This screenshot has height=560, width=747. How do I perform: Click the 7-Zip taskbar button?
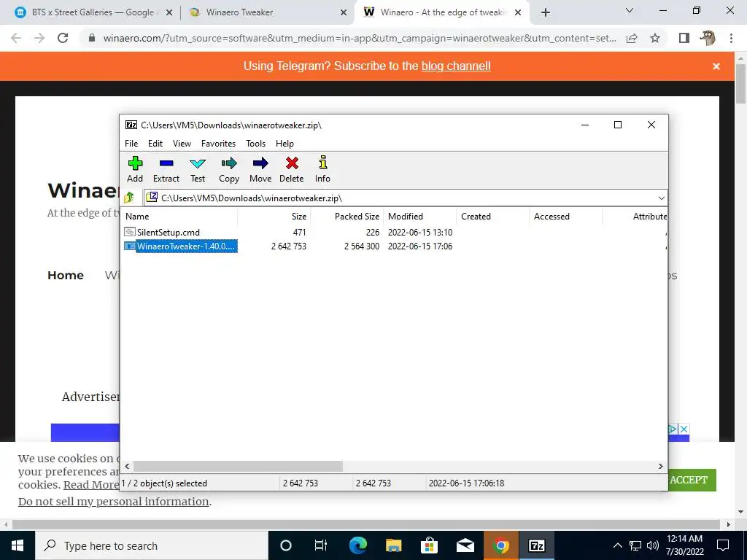coord(536,545)
